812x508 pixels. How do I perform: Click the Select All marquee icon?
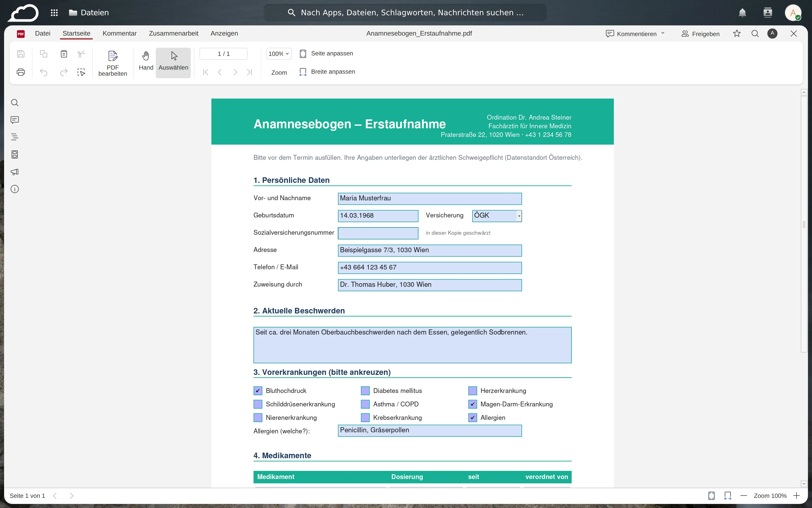[81, 72]
